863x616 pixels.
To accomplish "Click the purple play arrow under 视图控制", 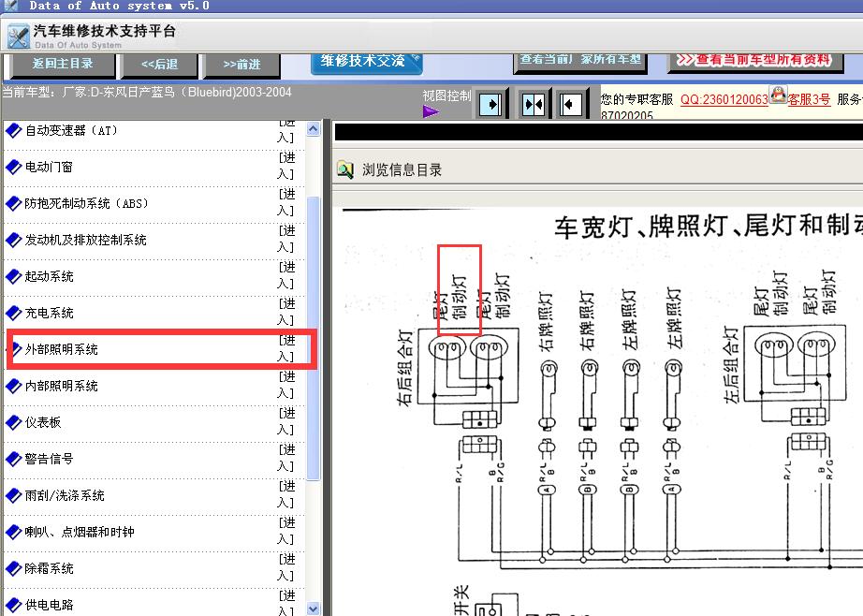I will (431, 111).
